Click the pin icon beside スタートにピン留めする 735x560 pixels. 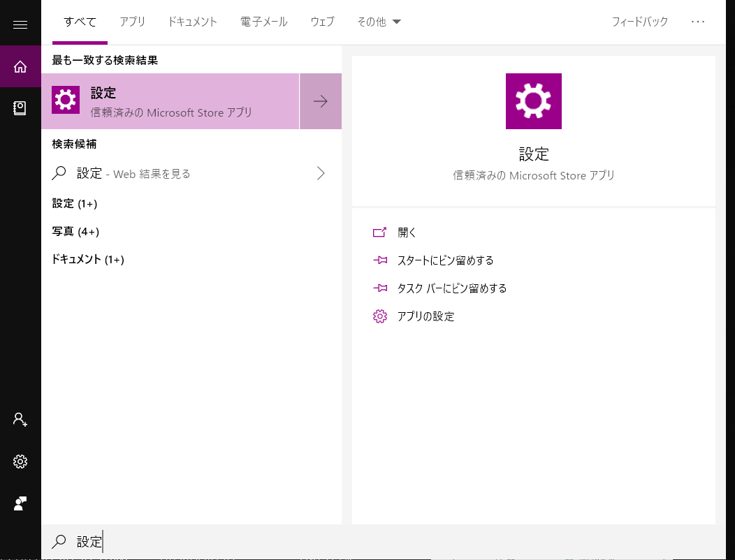pos(380,260)
